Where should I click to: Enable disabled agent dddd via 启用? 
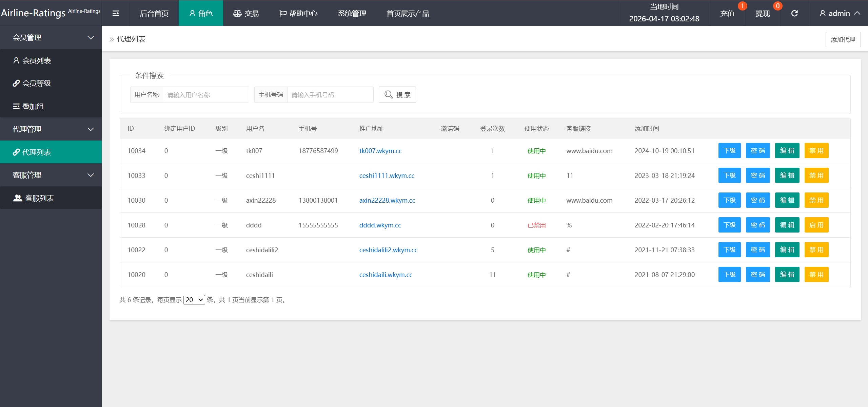tap(816, 225)
